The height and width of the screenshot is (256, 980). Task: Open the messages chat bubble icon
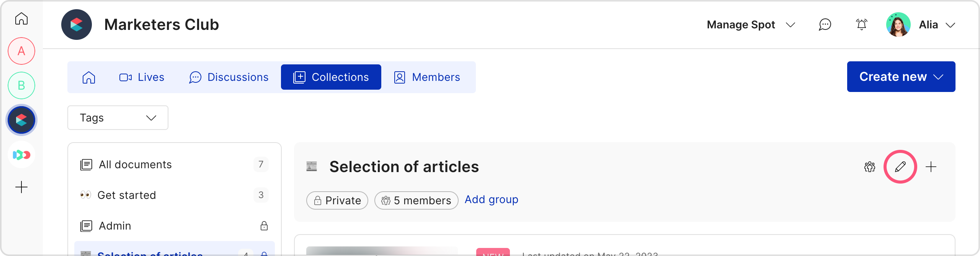click(825, 25)
